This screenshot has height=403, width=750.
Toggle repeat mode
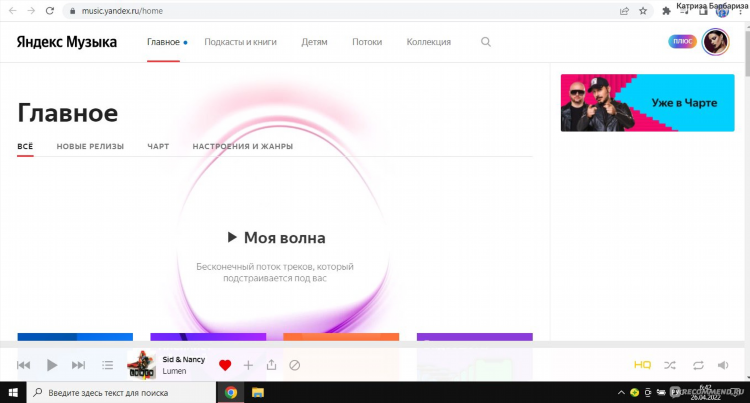[x=698, y=365]
